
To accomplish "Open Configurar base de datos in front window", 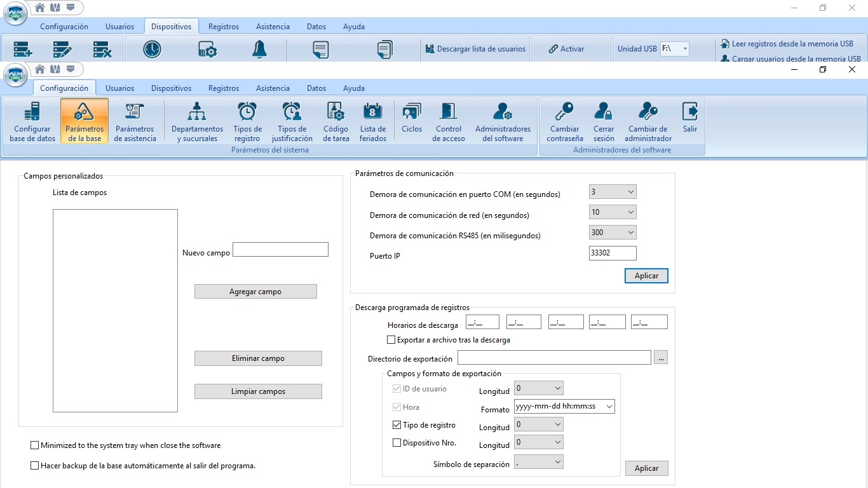I will tap(32, 121).
